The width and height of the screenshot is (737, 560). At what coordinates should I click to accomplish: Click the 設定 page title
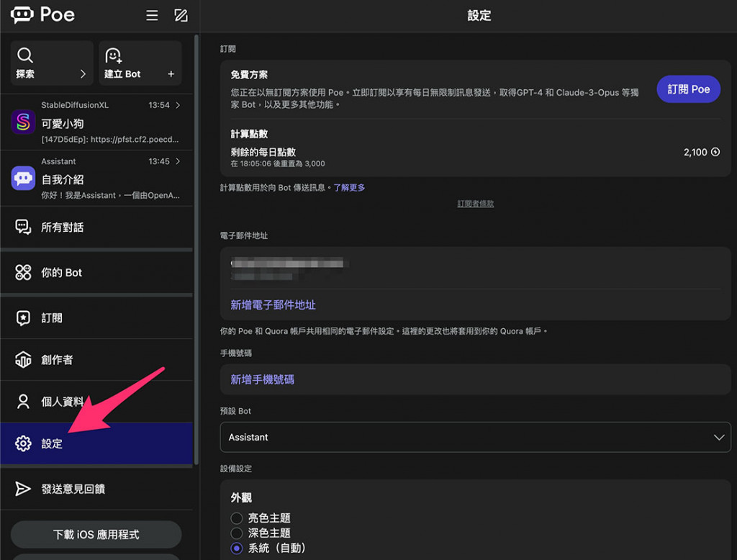[x=479, y=16]
